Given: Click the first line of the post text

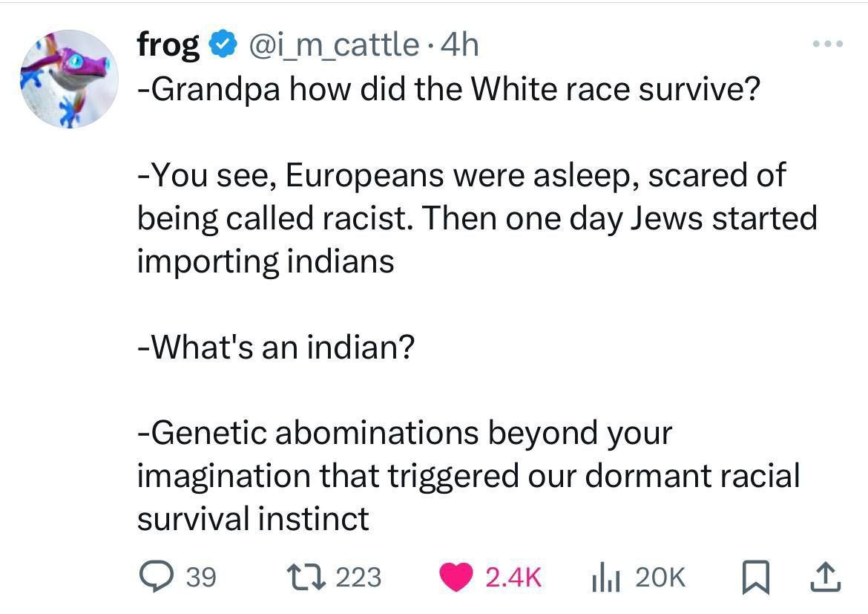Looking at the screenshot, I should coord(449,90).
